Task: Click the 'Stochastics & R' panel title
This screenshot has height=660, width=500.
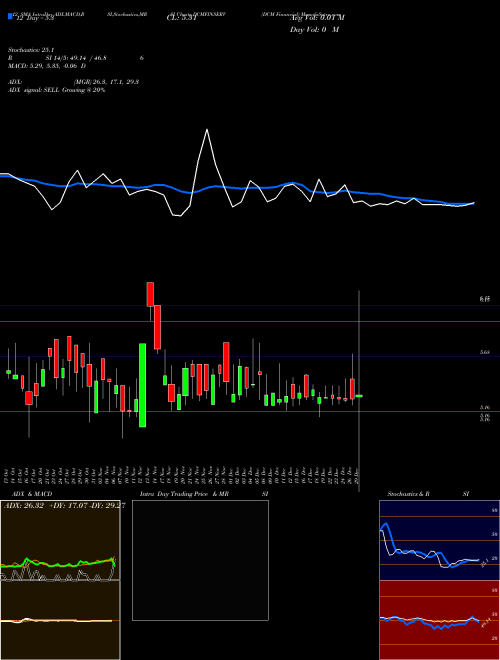Action: (409, 494)
